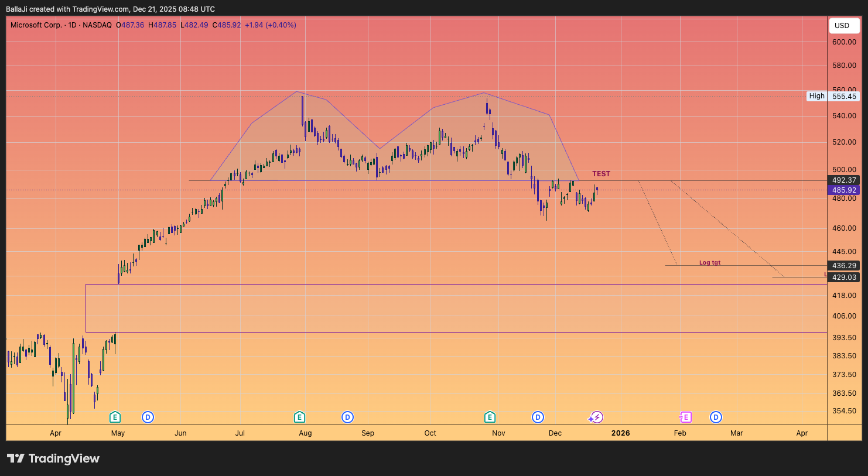868x476 pixels.
Task: Click the 429.03 price label
Action: [844, 278]
